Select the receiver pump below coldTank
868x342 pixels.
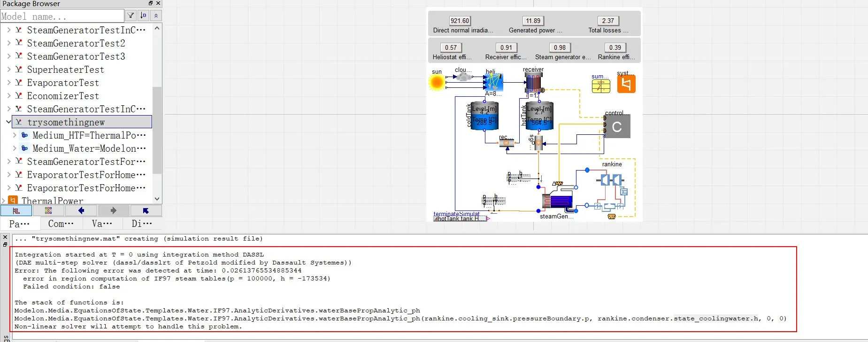point(507,143)
